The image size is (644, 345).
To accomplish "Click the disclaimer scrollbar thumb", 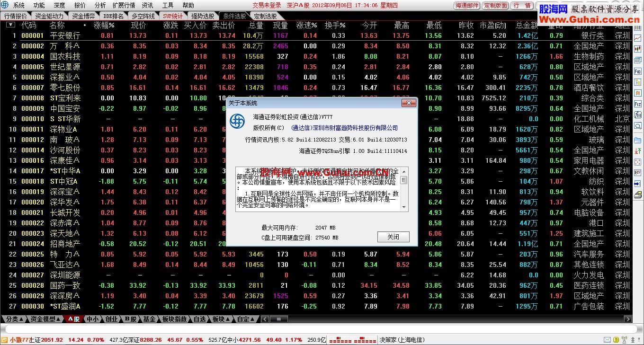I will point(404,180).
